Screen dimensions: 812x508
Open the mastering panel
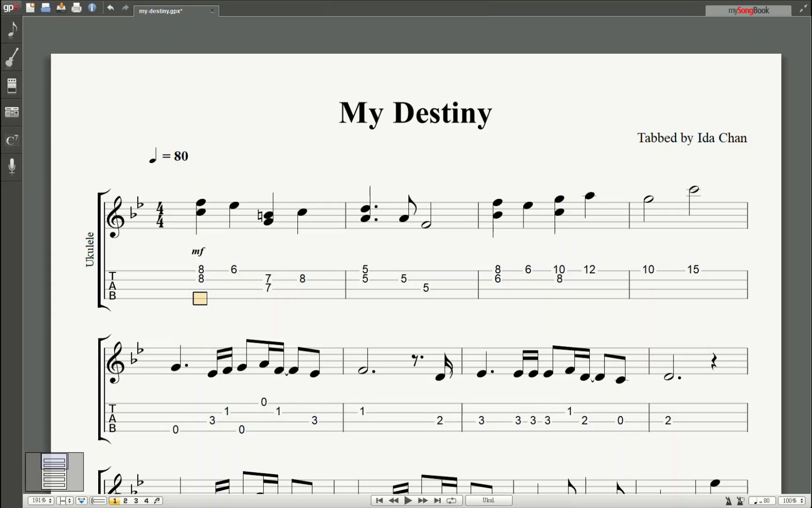[x=12, y=112]
